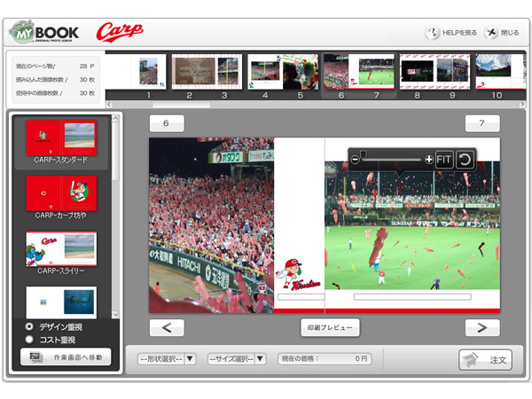The image size is (532, 399).
Task: Click the rotate image icon
Action: 465,160
